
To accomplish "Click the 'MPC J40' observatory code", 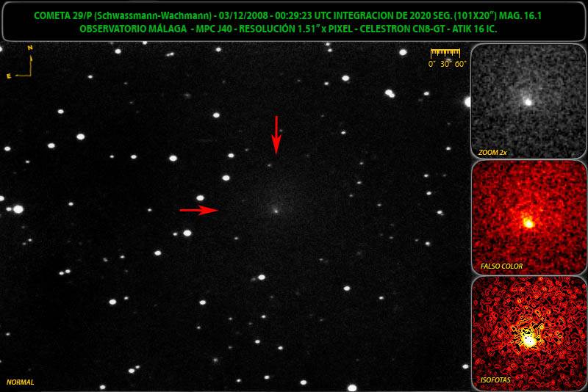I will pos(214,29).
